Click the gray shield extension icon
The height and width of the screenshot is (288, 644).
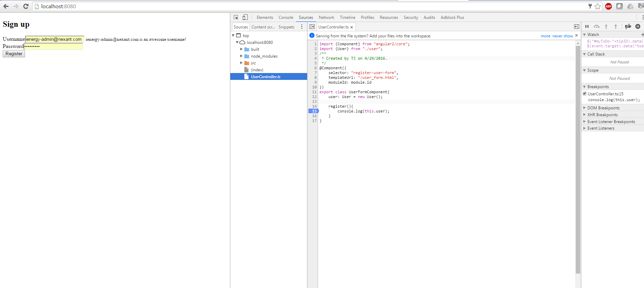click(x=619, y=6)
